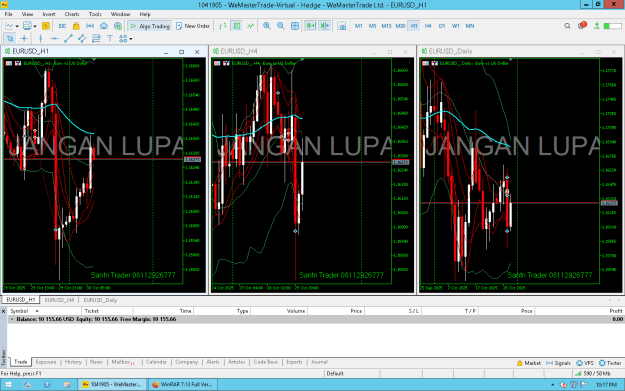Select D1 timeframe
The width and height of the screenshot is (625, 391).
[x=442, y=26]
